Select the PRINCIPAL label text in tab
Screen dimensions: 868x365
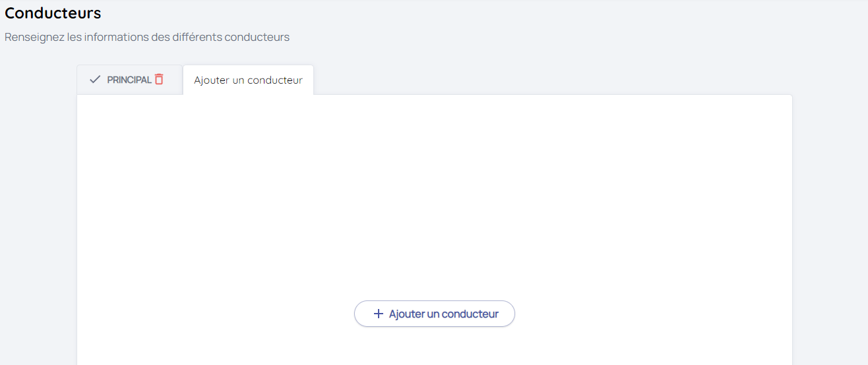129,80
